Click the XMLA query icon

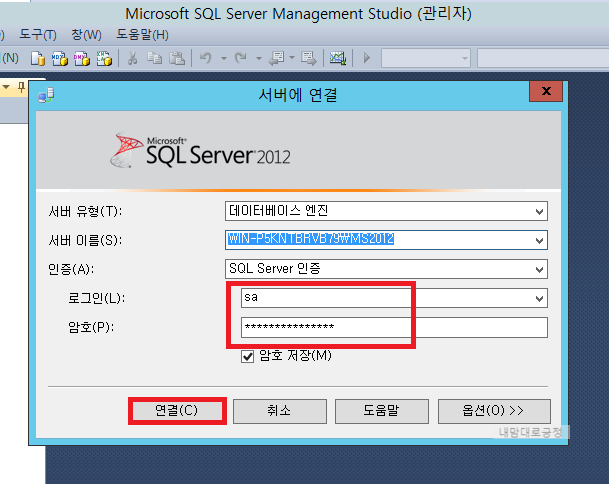(104, 59)
